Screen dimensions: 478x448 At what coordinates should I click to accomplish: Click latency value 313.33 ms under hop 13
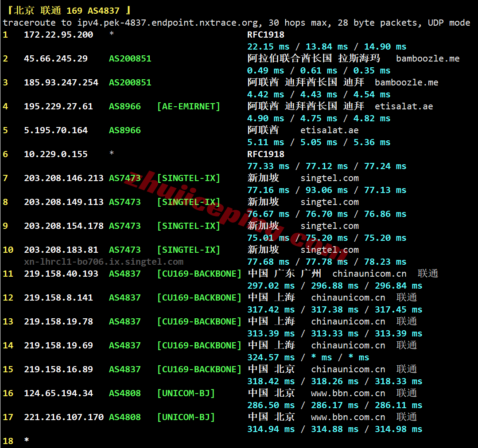tap(335, 333)
